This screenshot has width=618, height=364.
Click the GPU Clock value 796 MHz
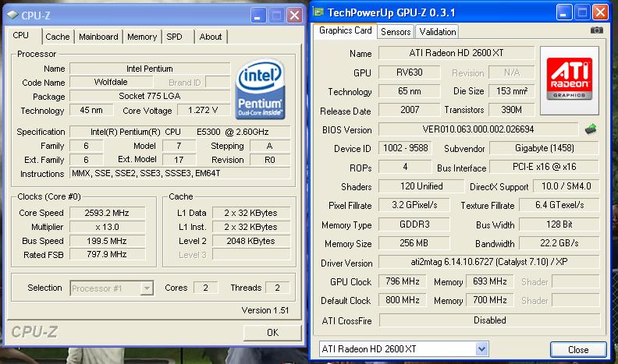tap(403, 281)
